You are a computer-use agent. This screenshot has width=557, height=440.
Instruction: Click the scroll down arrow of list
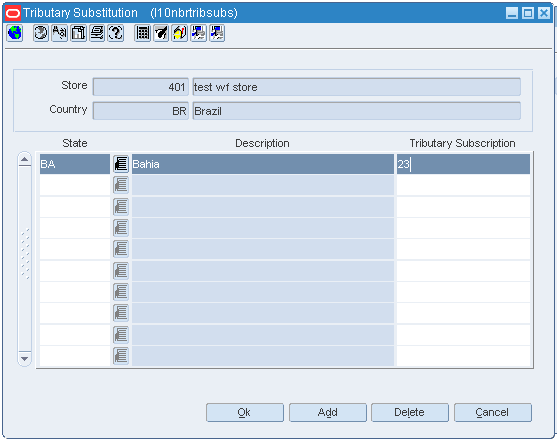pos(25,359)
